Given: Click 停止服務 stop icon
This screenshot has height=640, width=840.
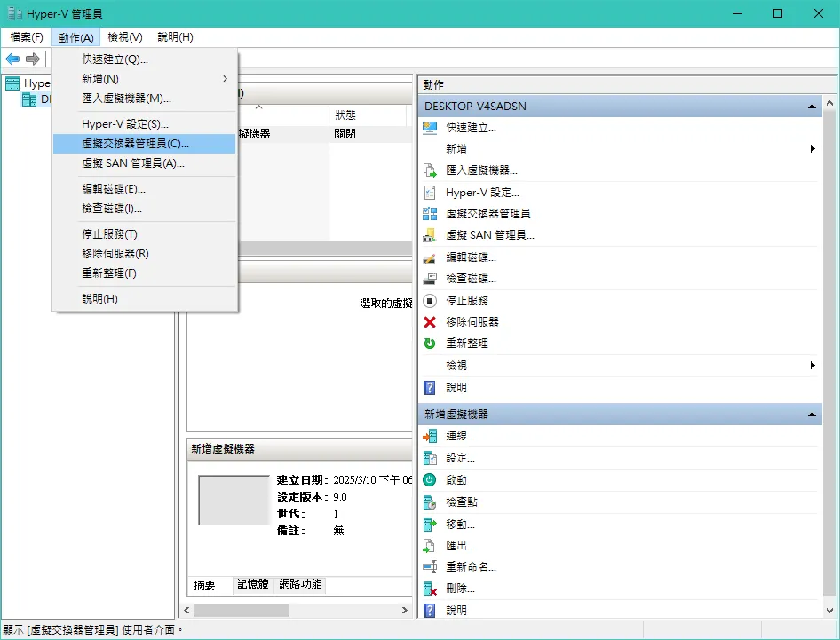Looking at the screenshot, I should tap(430, 300).
